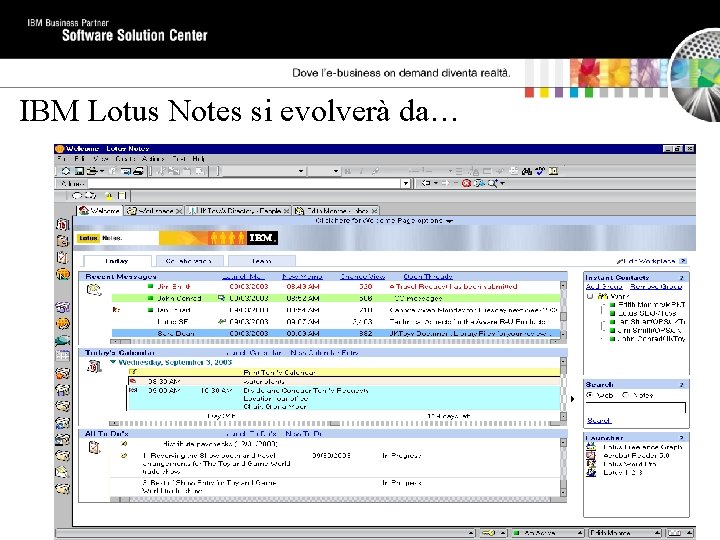Viewport: 720px width, 540px height.
Task: Click the magnifier Search icon in navigation bar
Action: pyautogui.click(x=492, y=183)
